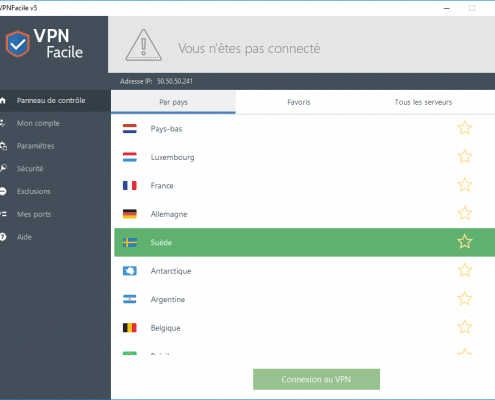Click the IP address 50.50.50.241

click(x=175, y=81)
